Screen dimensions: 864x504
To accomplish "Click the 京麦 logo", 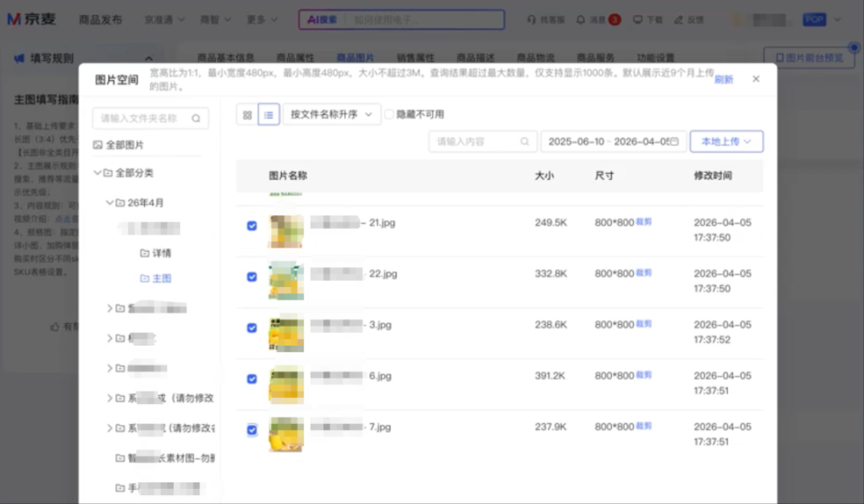I will click(x=31, y=19).
